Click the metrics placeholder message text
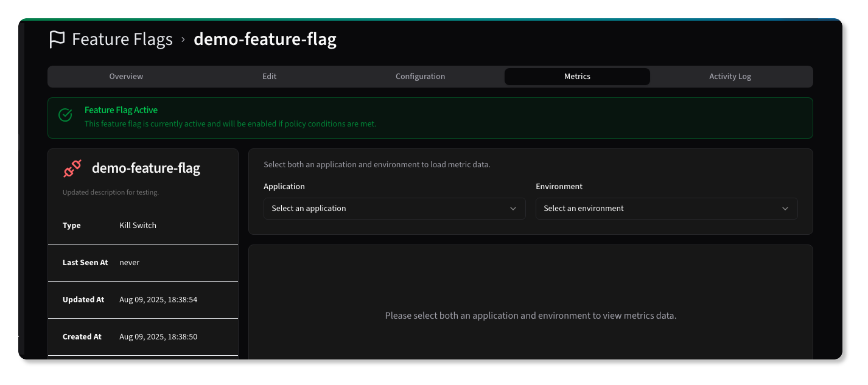The height and width of the screenshot is (385, 868). point(531,315)
